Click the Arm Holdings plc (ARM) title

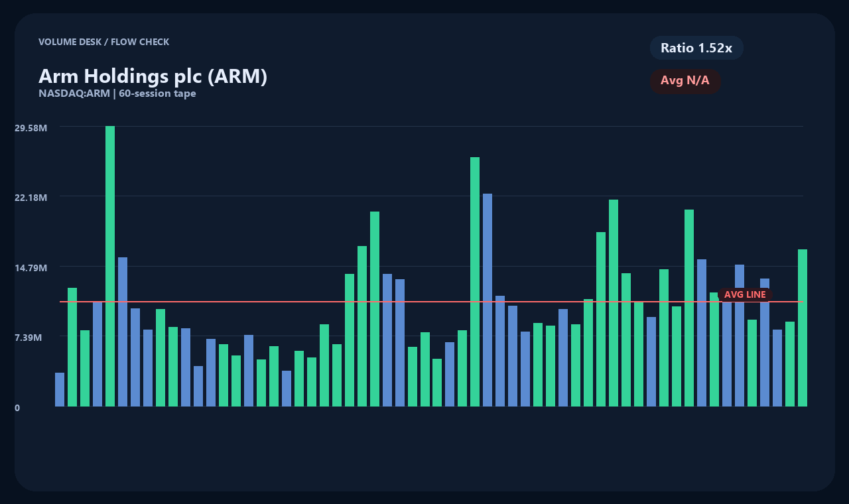(153, 76)
